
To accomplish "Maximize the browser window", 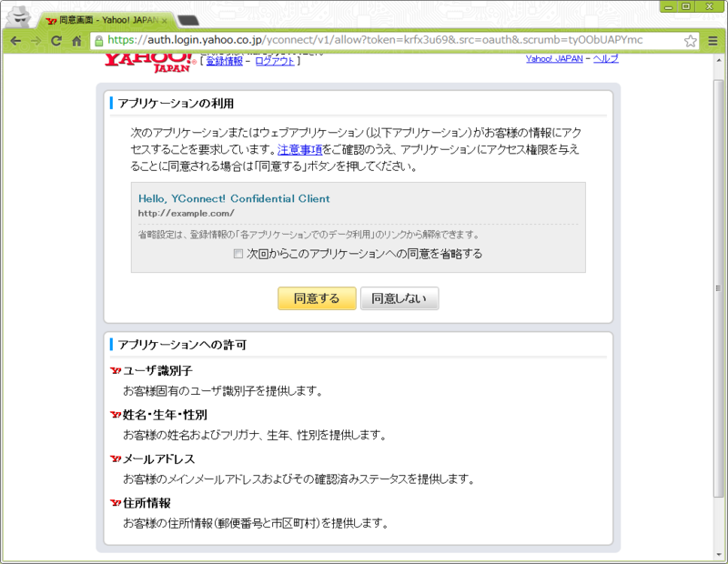I will pos(686,7).
